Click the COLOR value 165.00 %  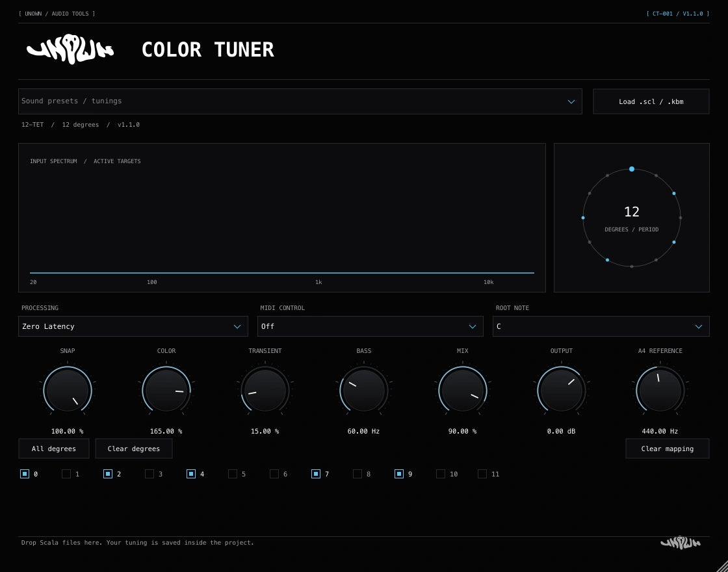click(x=166, y=432)
